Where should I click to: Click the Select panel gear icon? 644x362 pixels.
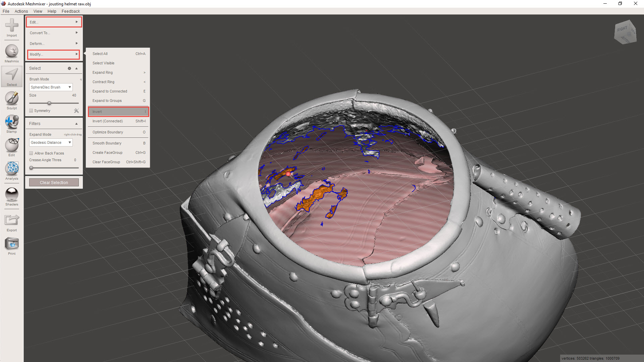point(69,68)
